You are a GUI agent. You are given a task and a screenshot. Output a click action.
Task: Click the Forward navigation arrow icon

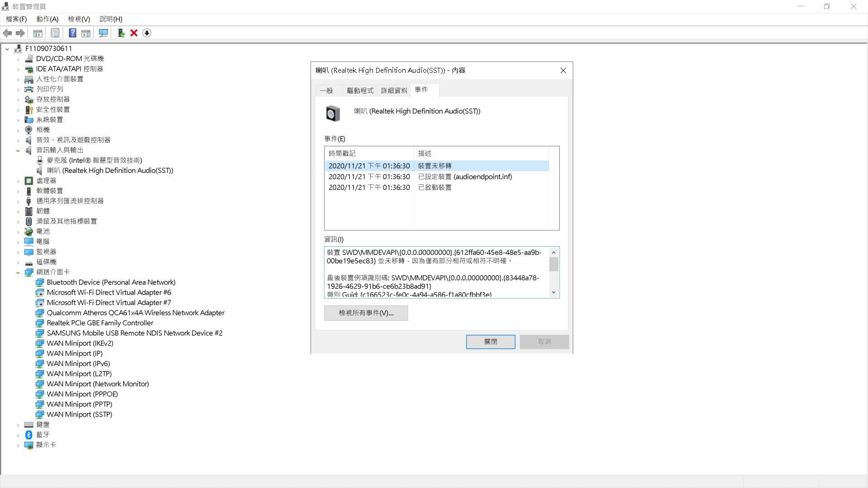20,33
